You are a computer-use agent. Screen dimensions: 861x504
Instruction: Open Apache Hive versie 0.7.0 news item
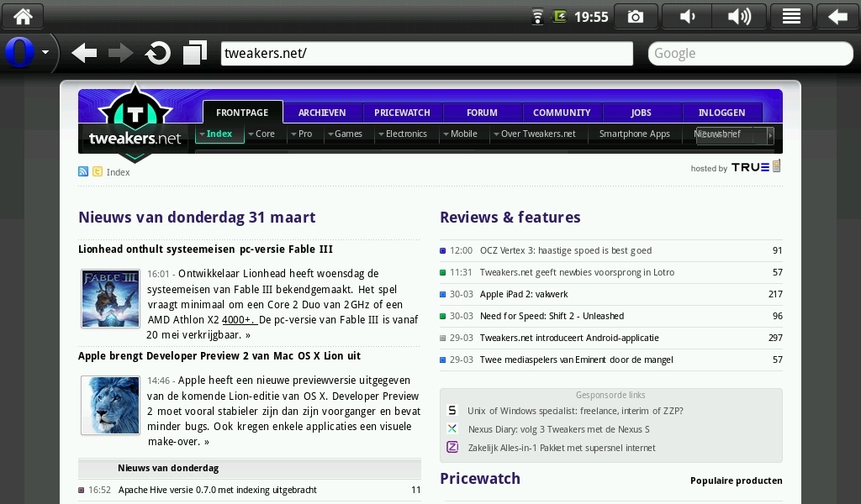pos(218,490)
